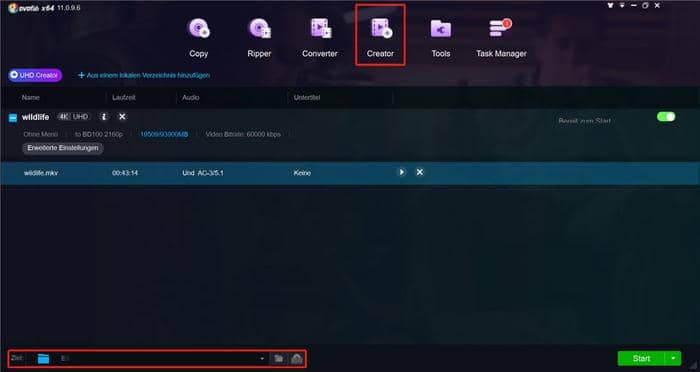Click 'Aus einem lokalen Verzeichnis hinzufügen' link
The image size is (700, 372).
click(144, 75)
